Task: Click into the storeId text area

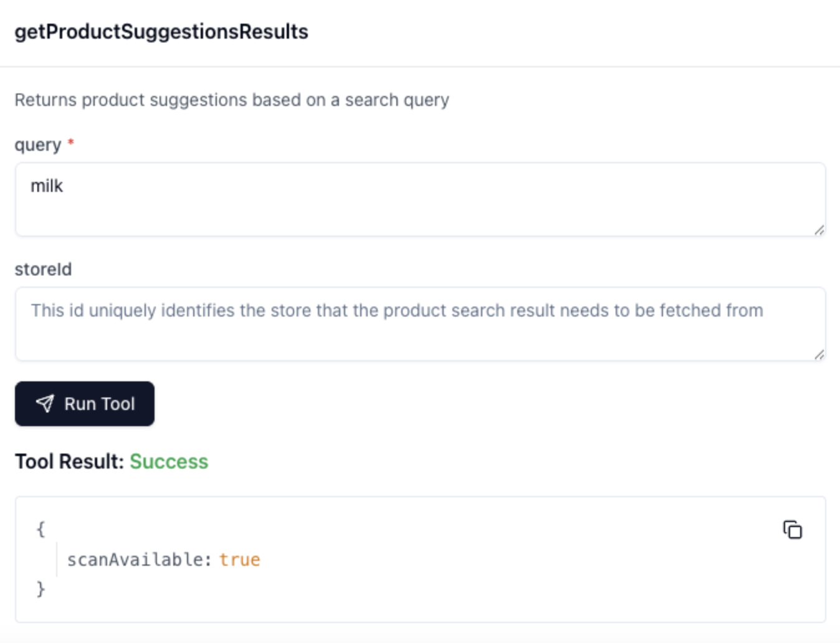Action: click(420, 324)
